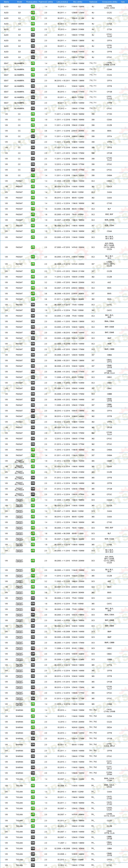Click the ON icon in the VW Sharan CUWA, DFMA row

pyautogui.click(x=33, y=773)
